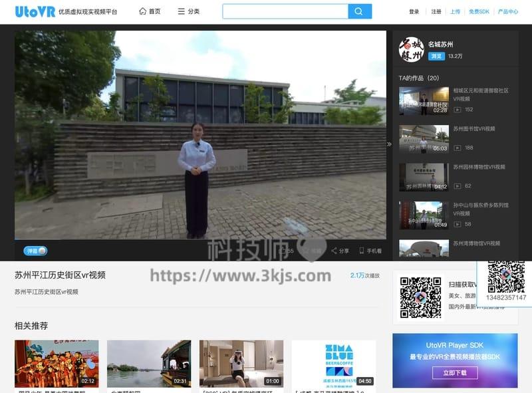The width and height of the screenshot is (532, 393).
Task: Click the 苏州平江历史街区vr视频 title
Action: tap(60, 275)
